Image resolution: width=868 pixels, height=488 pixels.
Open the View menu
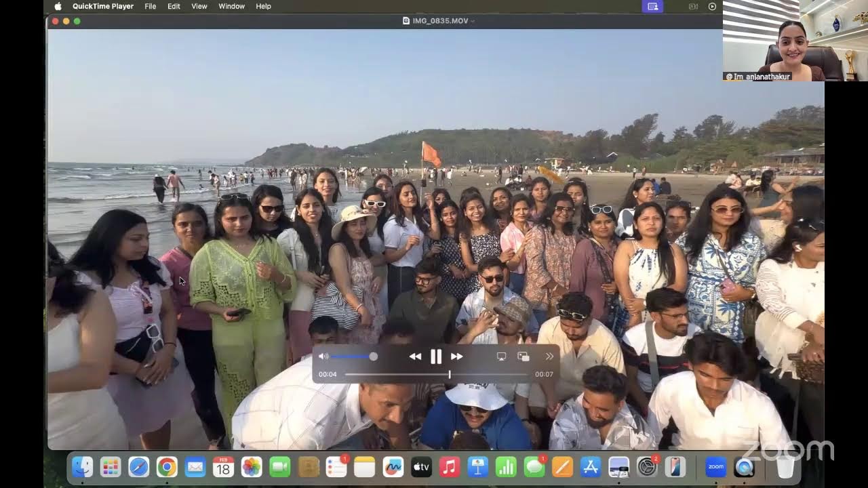(199, 6)
